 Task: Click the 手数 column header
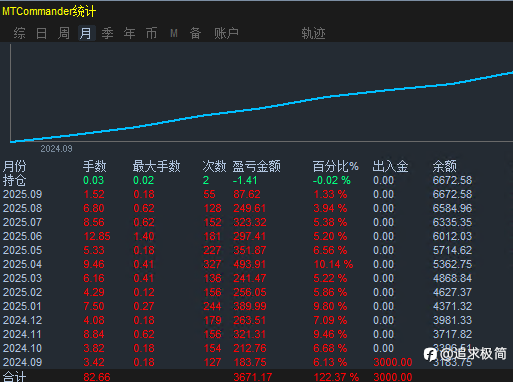pyautogui.click(x=95, y=166)
